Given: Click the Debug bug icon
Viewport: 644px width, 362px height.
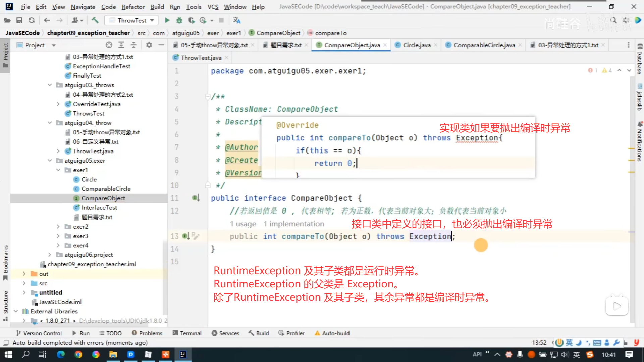Looking at the screenshot, I should click(x=179, y=20).
